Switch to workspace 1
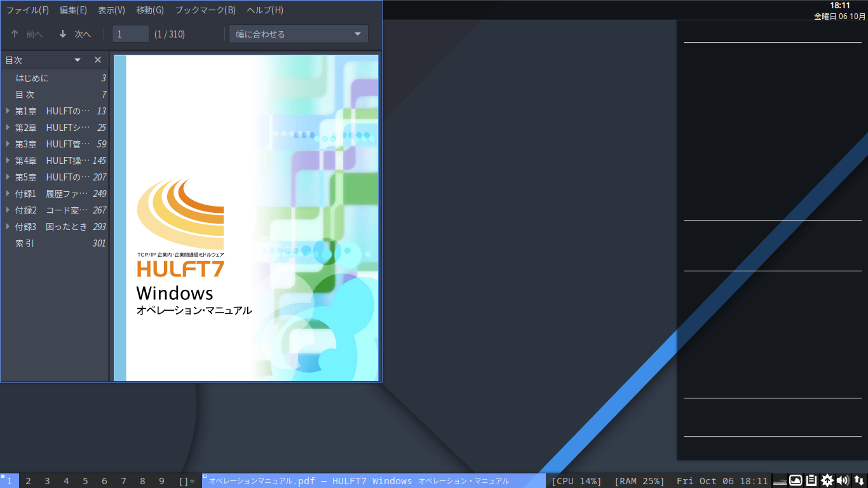 [x=9, y=481]
